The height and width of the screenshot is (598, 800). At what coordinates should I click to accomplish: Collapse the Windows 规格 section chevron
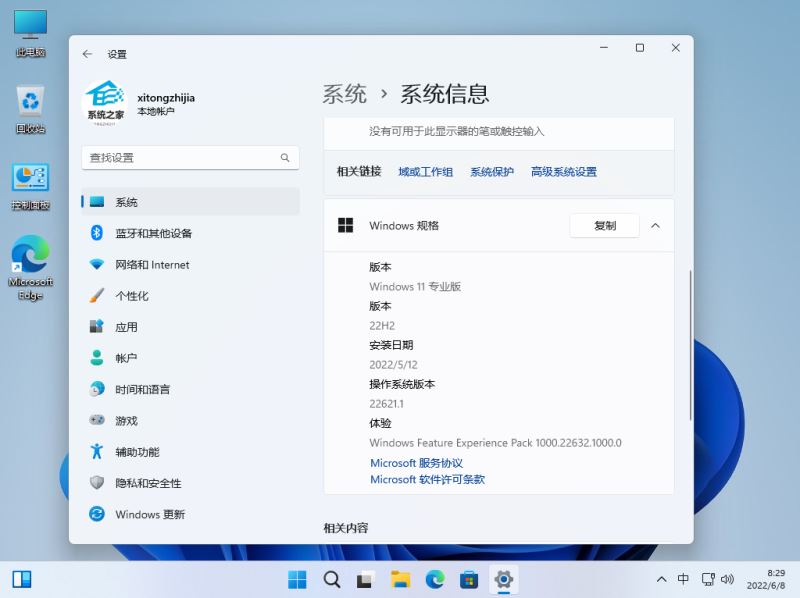coord(656,226)
